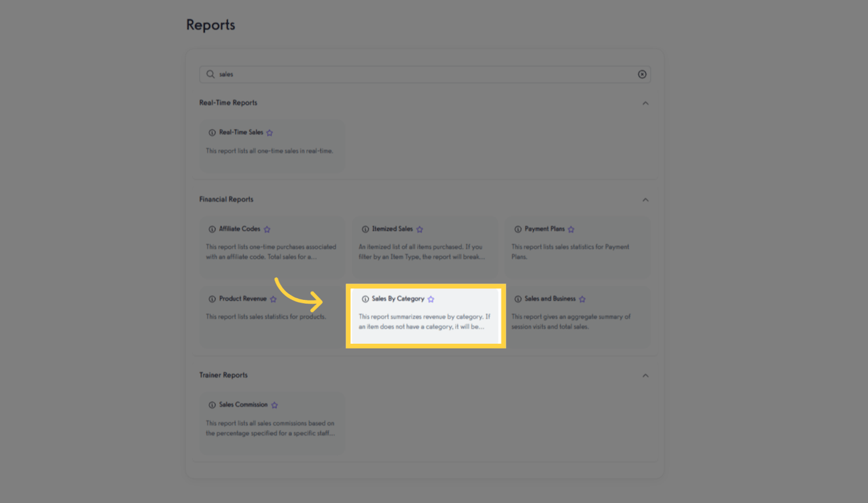Collapse the Real-Time Reports section
The width and height of the screenshot is (868, 503).
[x=646, y=103]
